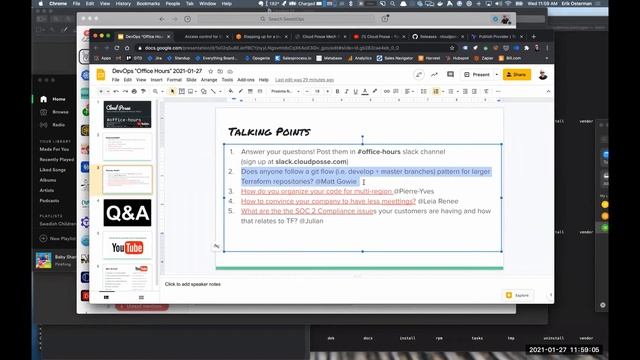This screenshot has height=360, width=640.
Task: Open 'What are the SOC 2 Compliance' link
Action: (x=307, y=211)
